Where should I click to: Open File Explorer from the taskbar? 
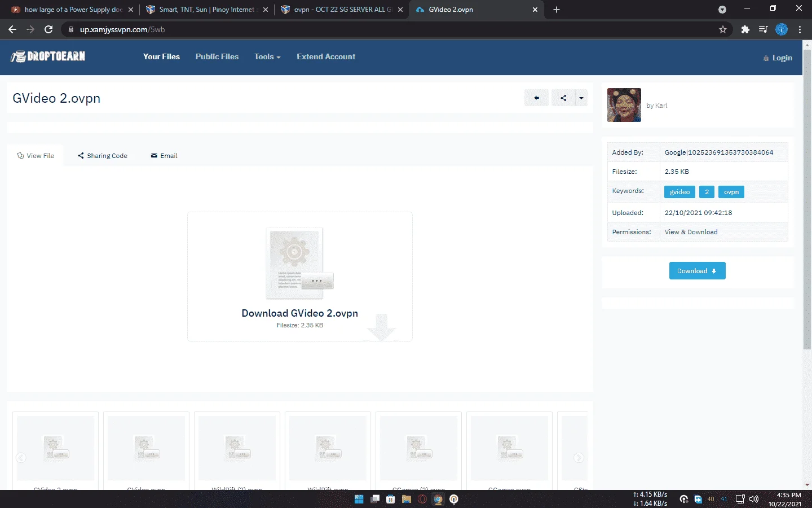point(407,499)
